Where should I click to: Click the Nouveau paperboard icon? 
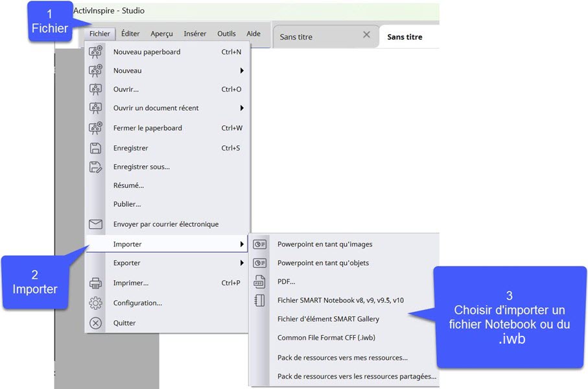click(96, 52)
